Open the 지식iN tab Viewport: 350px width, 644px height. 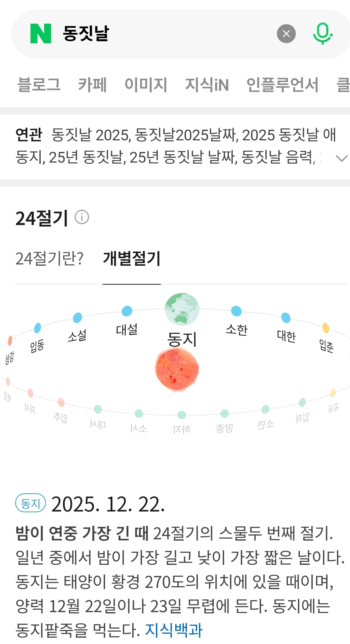pos(207,85)
